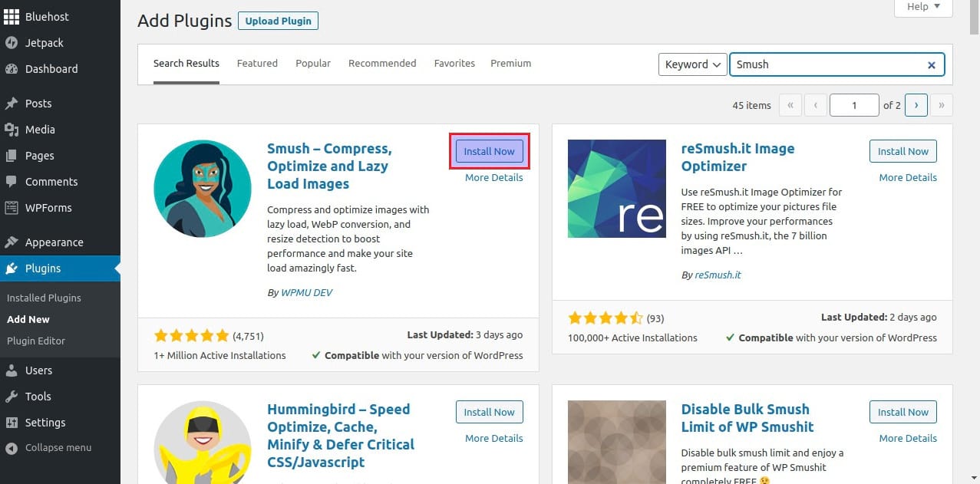Screen dimensions: 980x484
Task: Click 'Last Updated: 3 days ago' text
Action: tap(465, 335)
